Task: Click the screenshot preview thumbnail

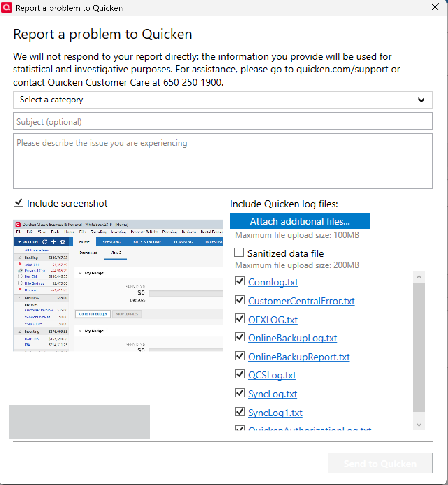Action: pos(118,285)
